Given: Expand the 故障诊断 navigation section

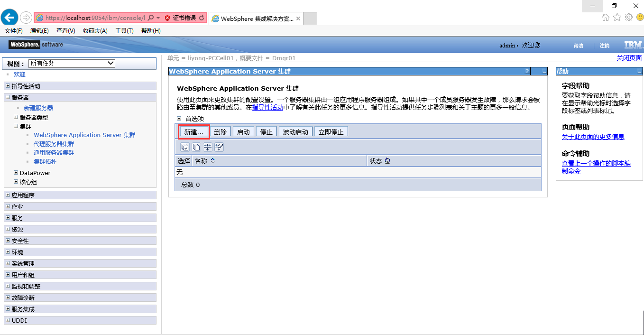Looking at the screenshot, I should pos(7,298).
